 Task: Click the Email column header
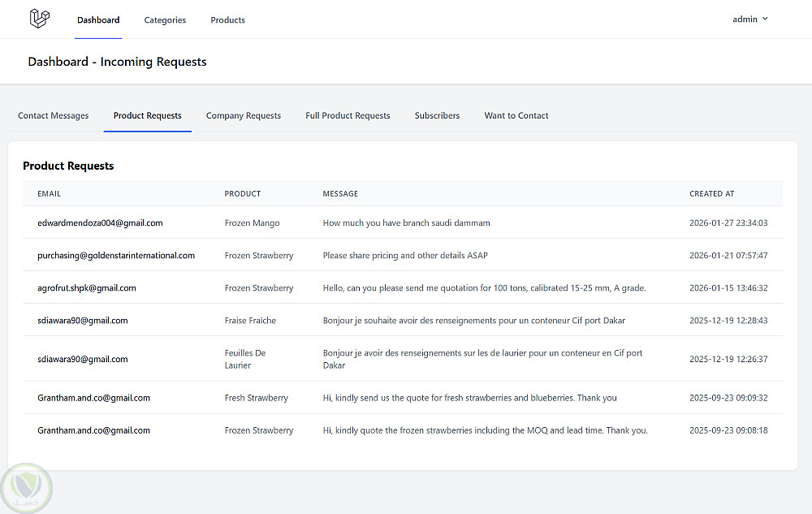(x=50, y=194)
